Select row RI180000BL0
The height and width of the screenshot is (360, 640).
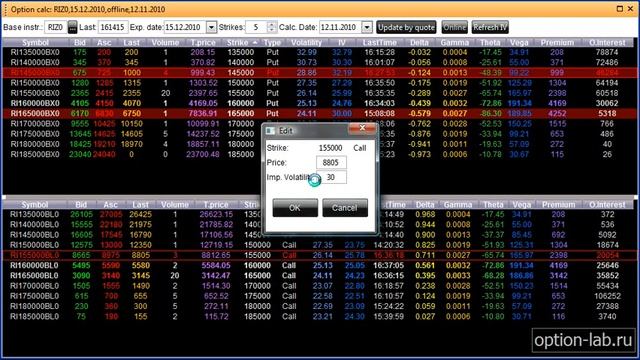pyautogui.click(x=318, y=306)
